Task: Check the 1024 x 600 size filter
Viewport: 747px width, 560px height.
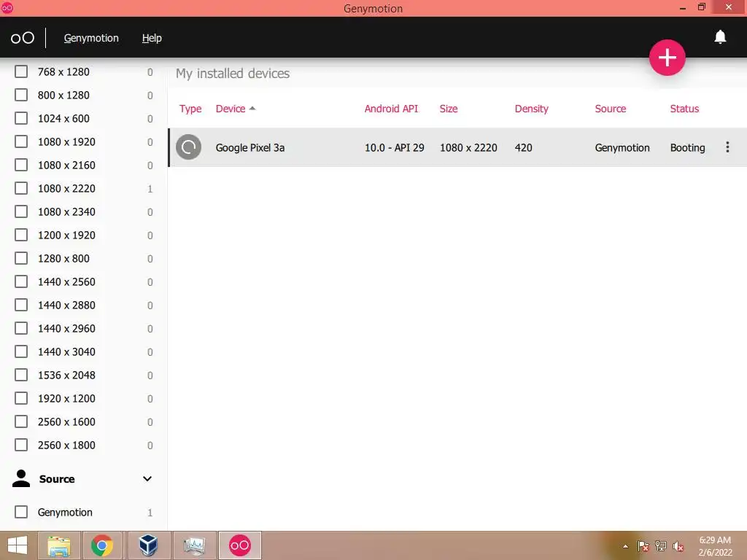Action: point(21,118)
